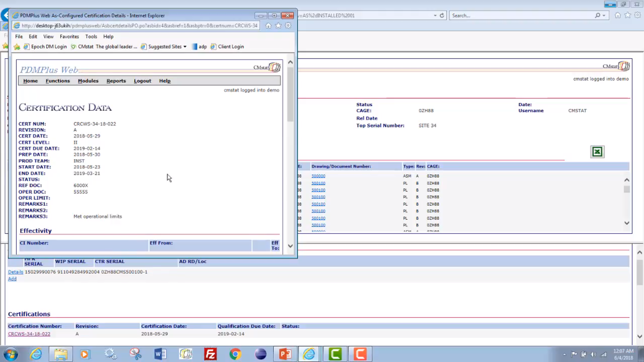Image resolution: width=644 pixels, height=362 pixels.
Task: Open the adp favorite in the favorites bar
Action: click(203, 47)
